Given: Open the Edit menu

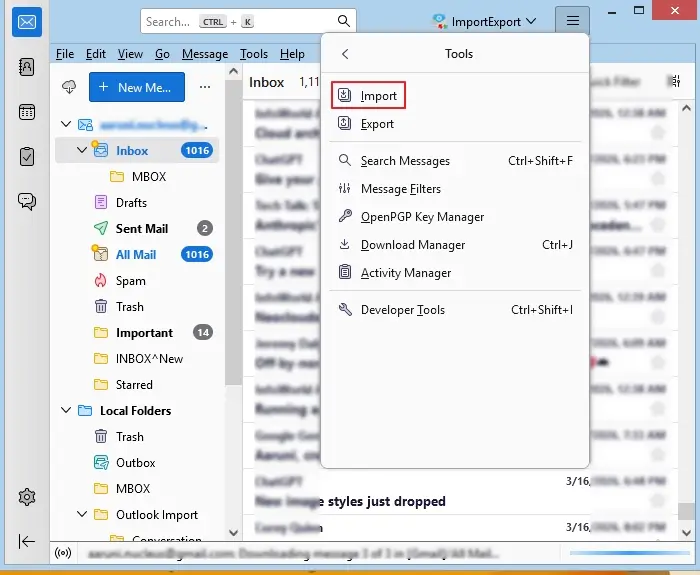Looking at the screenshot, I should (96, 54).
